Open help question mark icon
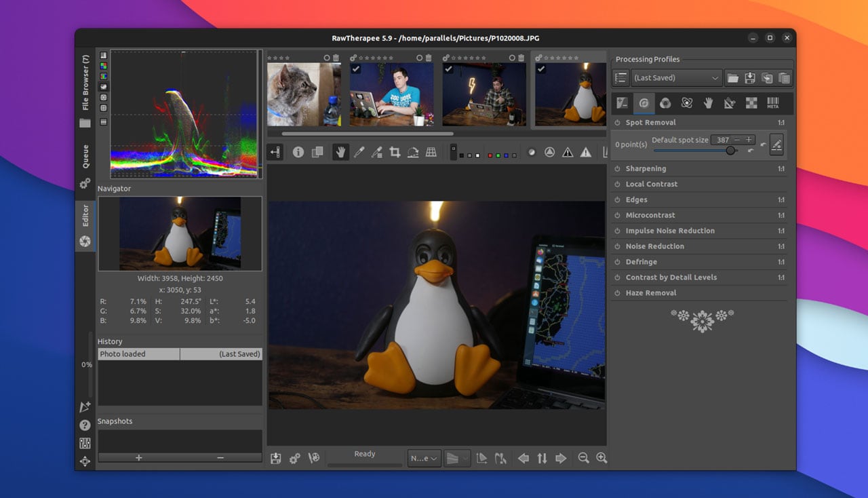868x498 pixels. (x=85, y=425)
